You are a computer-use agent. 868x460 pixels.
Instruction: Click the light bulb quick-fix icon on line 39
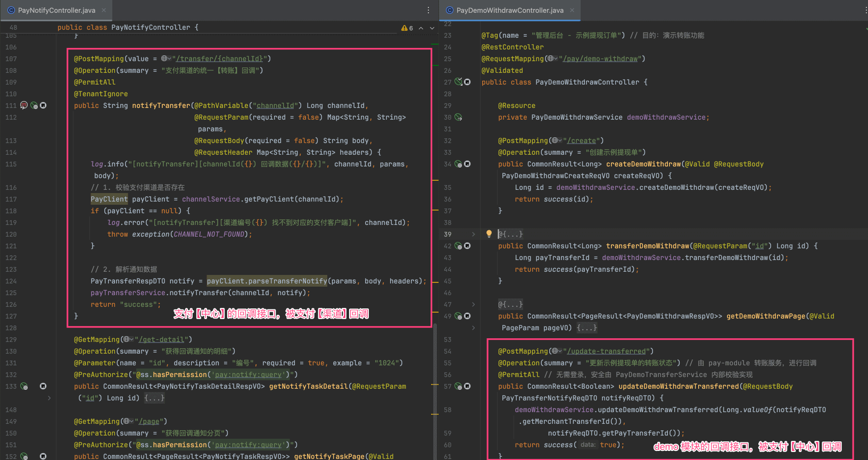click(x=489, y=234)
